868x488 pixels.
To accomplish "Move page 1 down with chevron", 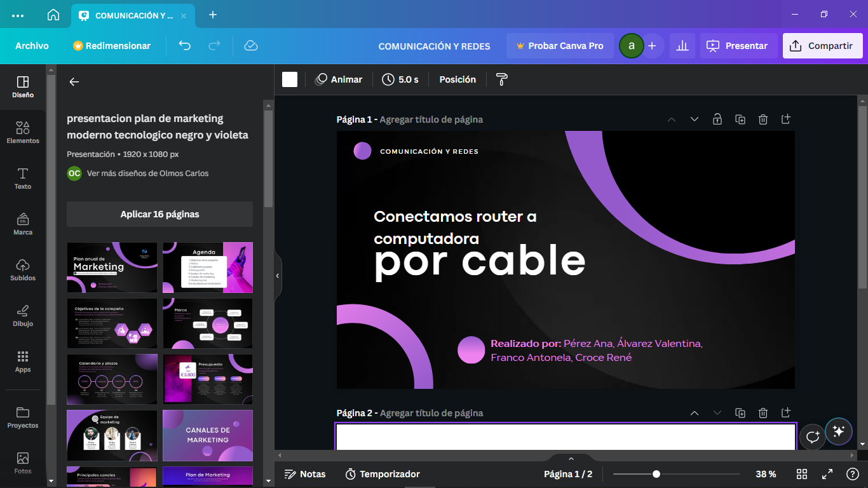I will pyautogui.click(x=695, y=119).
